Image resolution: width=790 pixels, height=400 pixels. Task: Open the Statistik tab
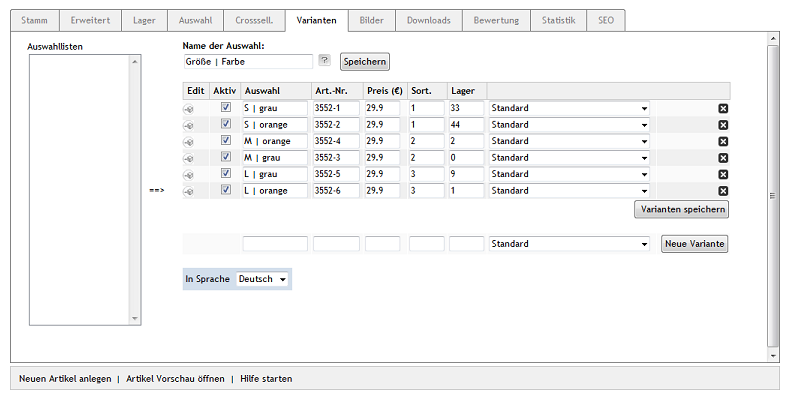(557, 20)
